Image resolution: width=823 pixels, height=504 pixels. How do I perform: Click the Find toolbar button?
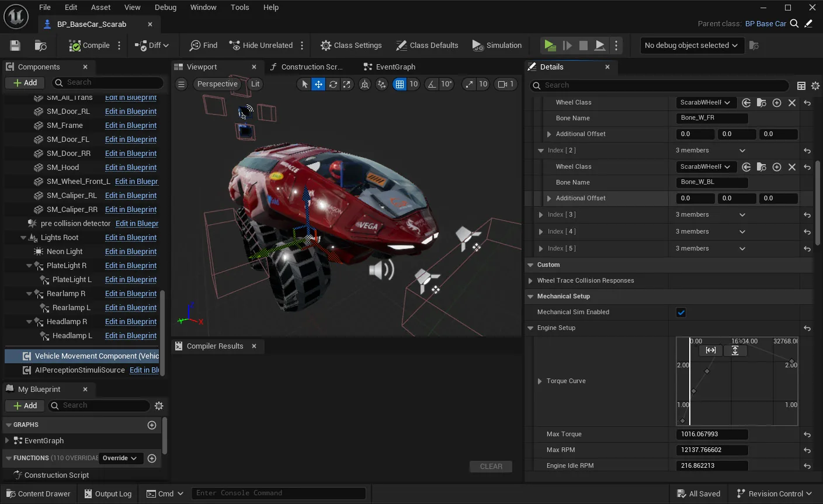point(203,45)
